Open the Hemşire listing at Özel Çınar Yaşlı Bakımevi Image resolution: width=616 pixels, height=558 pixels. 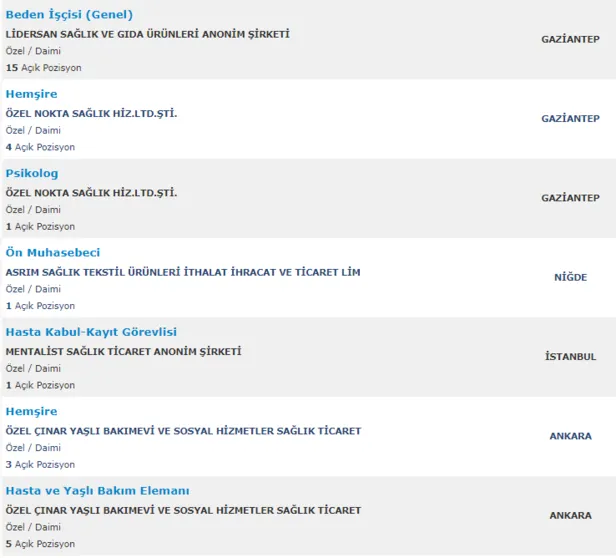coord(31,411)
